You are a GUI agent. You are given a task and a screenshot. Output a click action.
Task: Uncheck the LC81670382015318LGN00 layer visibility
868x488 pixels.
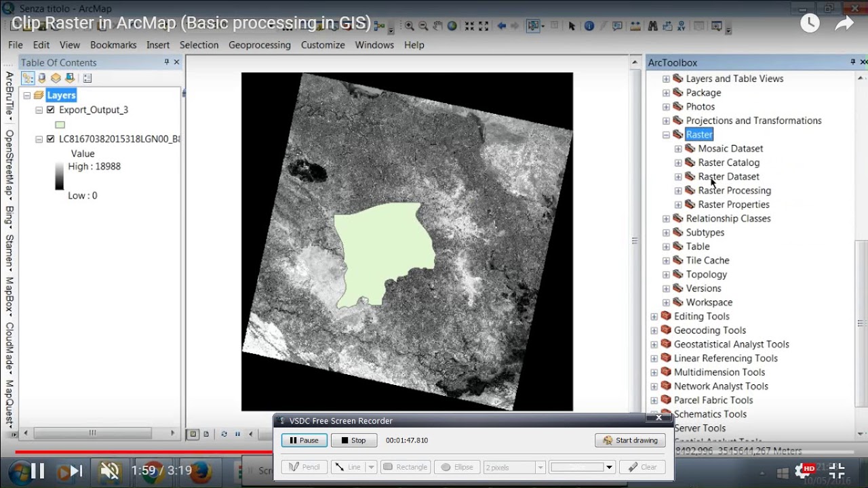[50, 139]
